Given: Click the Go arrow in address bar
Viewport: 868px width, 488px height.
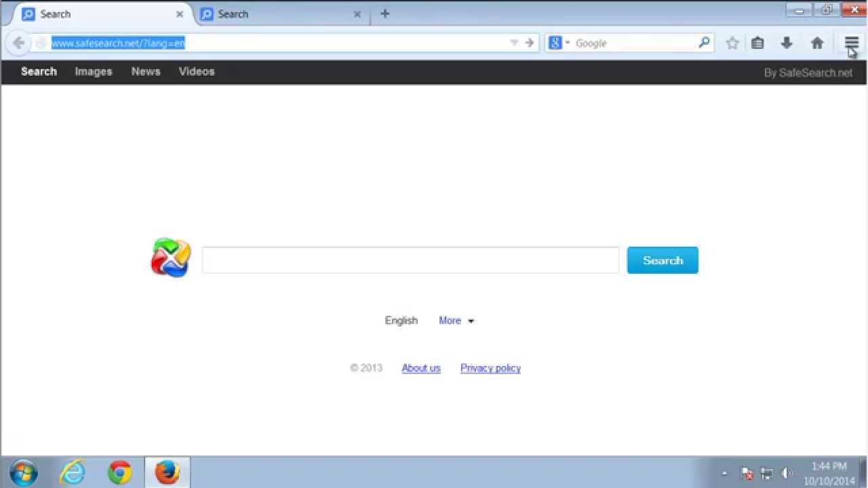Looking at the screenshot, I should (x=530, y=43).
